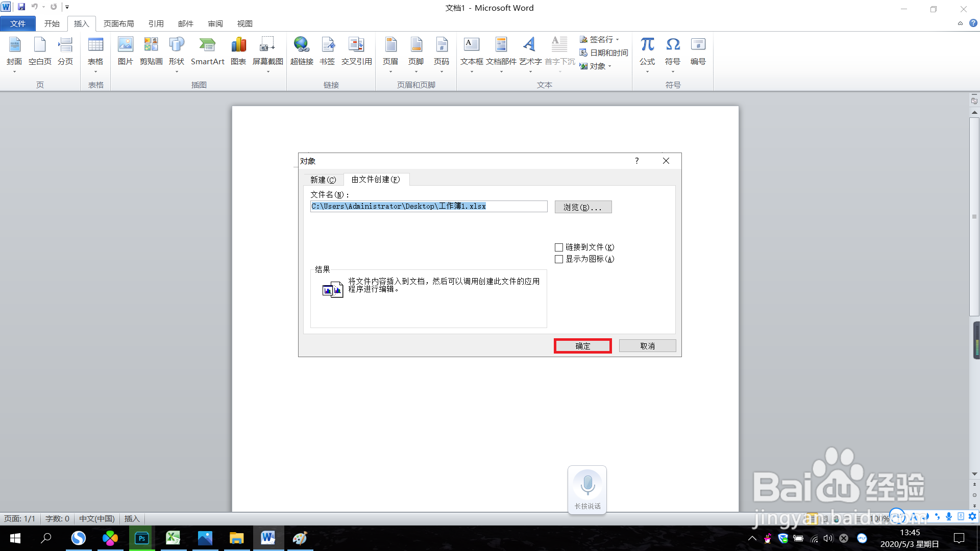Image resolution: width=980 pixels, height=551 pixels.
Task: Insert a SmartArt graphic
Action: [208, 51]
